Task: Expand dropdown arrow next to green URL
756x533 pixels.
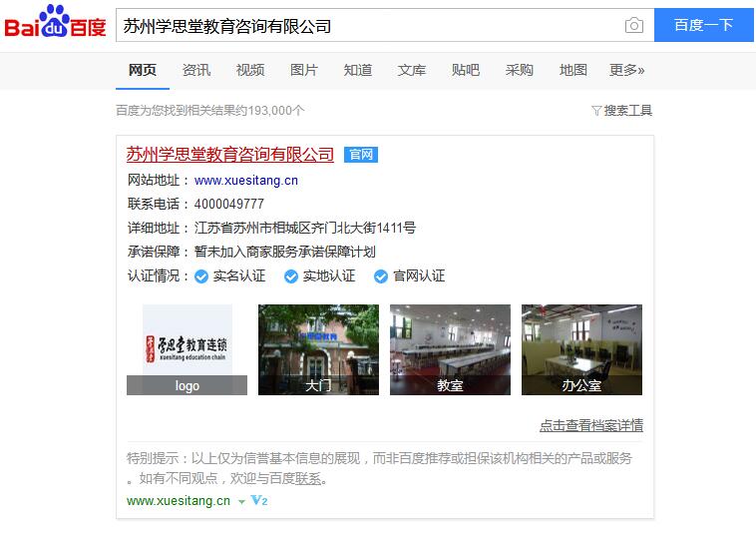Action: tap(241, 502)
